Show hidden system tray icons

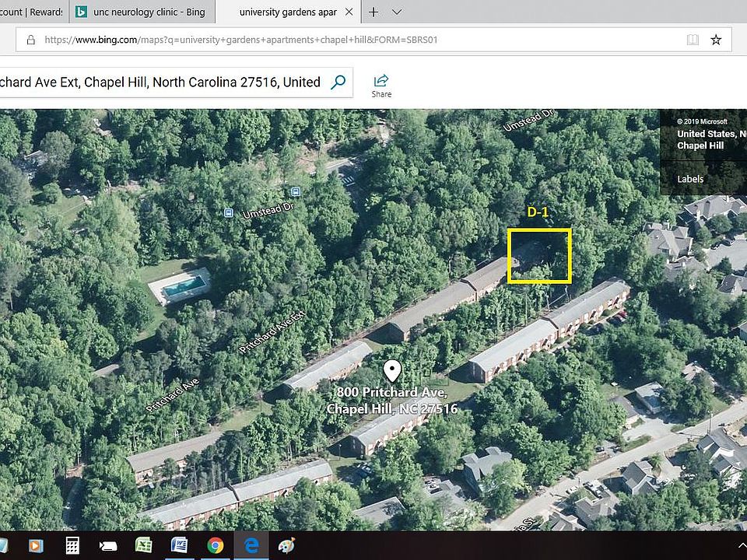click(740, 545)
